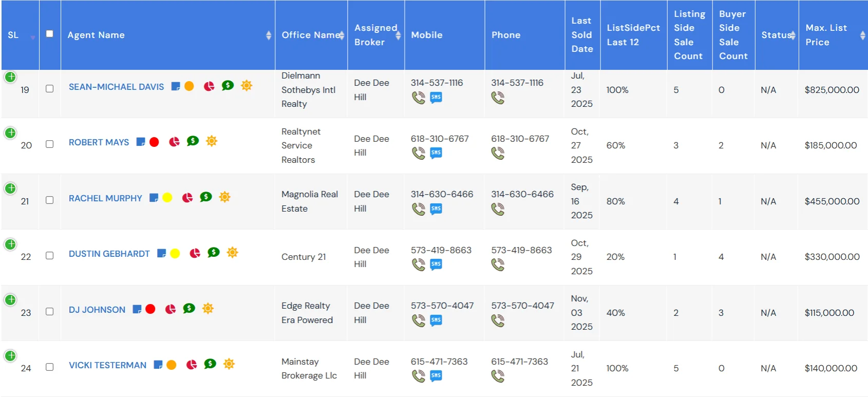This screenshot has width=868, height=397.
Task: Click the orange sun icon for Dustin Gebhardt
Action: point(233,253)
